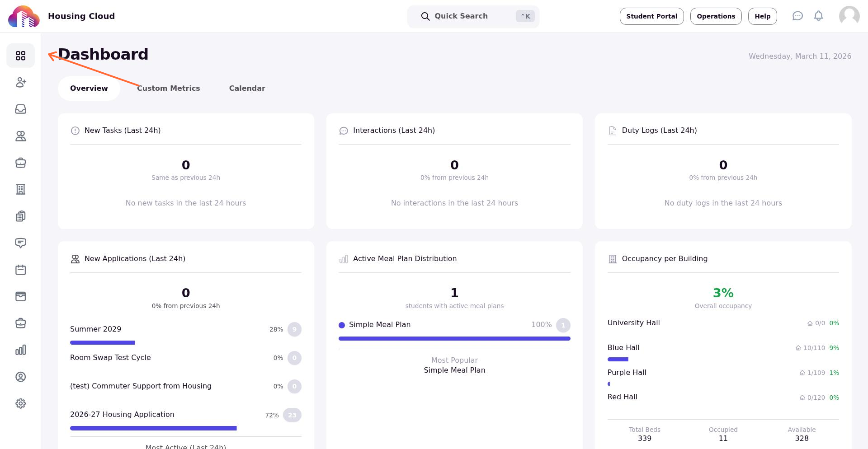Open briefcase icon above the bar-chart icon

20,323
